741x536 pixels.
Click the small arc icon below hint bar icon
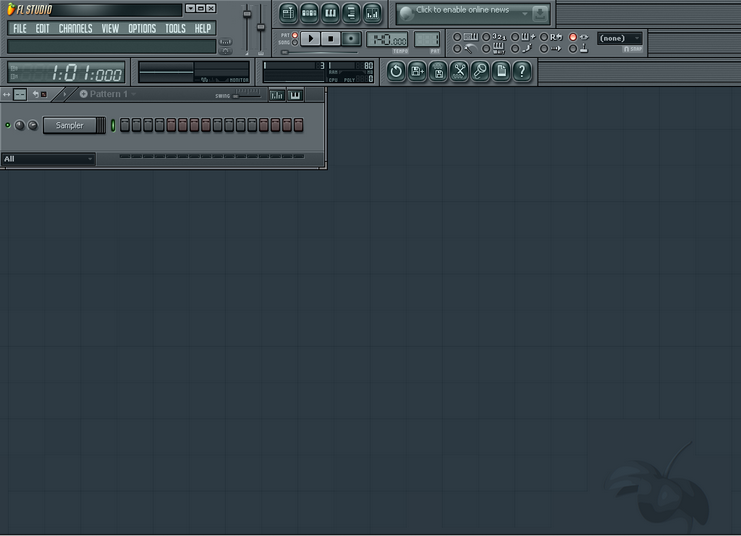tap(225, 50)
